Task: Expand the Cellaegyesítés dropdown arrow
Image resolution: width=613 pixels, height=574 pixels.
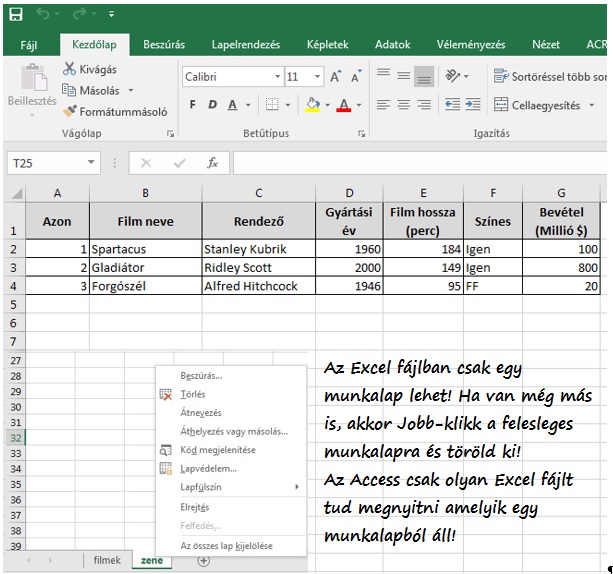Action: tap(593, 105)
